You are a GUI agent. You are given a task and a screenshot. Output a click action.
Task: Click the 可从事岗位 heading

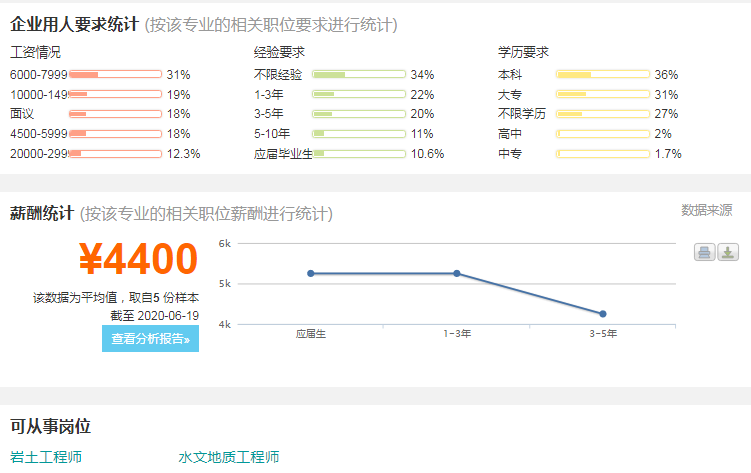[x=50, y=426]
